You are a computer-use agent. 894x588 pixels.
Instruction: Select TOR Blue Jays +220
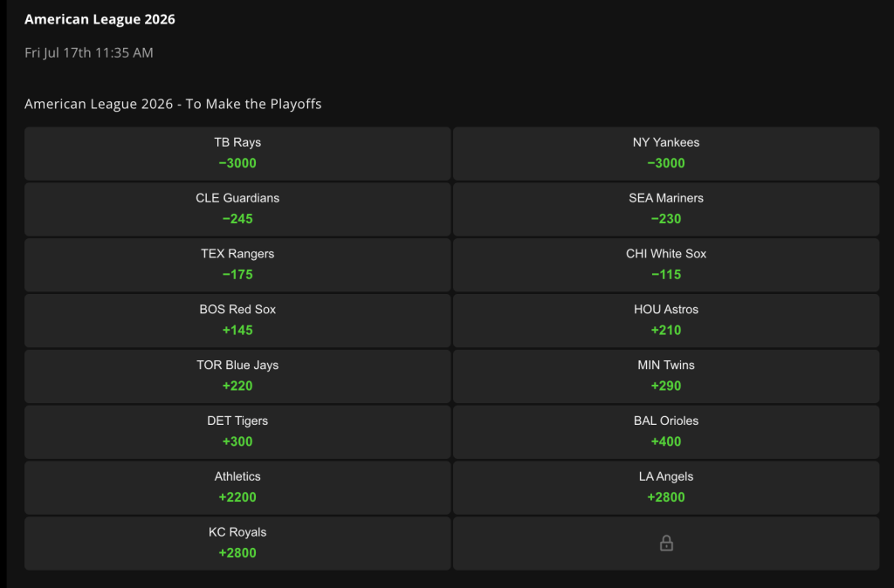237,377
